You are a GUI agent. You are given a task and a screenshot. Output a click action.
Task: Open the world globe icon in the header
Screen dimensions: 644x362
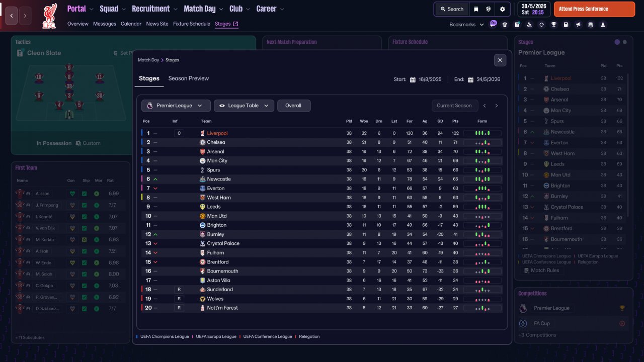pos(489,9)
